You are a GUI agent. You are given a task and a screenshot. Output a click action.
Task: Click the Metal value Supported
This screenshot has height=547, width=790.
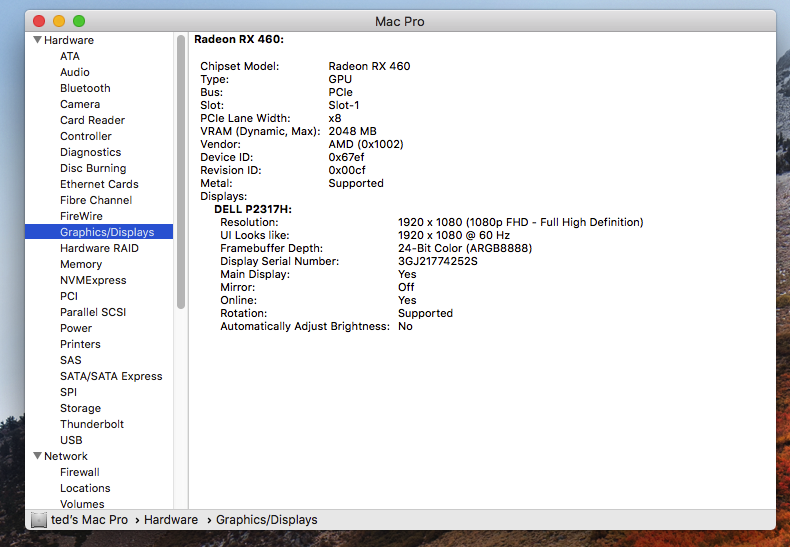point(356,183)
